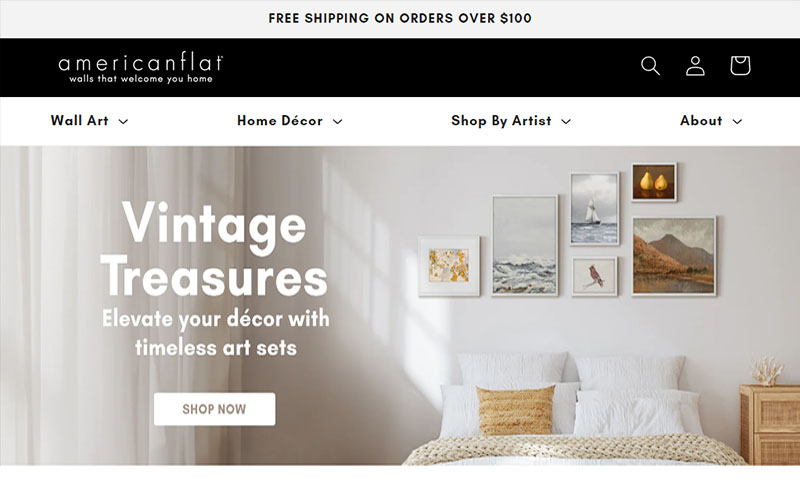This screenshot has width=800, height=503.
Task: Click the account login person icon
Action: (x=695, y=66)
